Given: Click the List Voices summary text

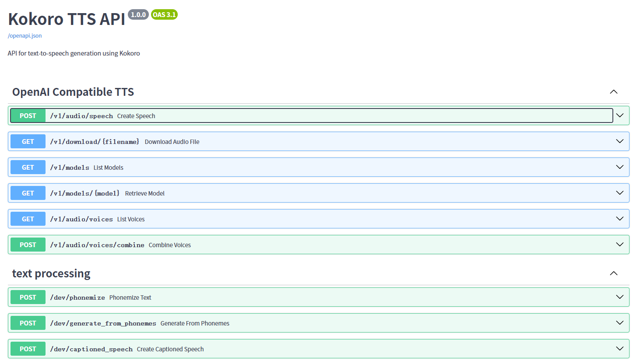Looking at the screenshot, I should coord(131,219).
